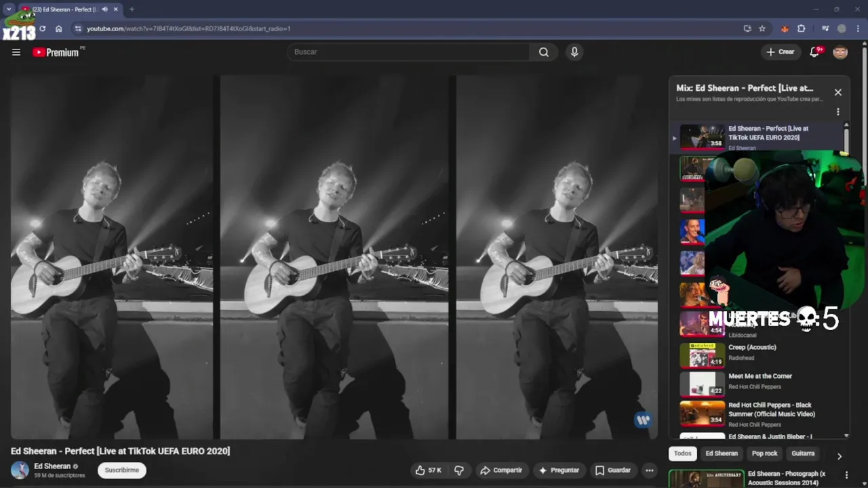Dislike the video with thumbs down
Screen dimensions: 868x488
459,470
